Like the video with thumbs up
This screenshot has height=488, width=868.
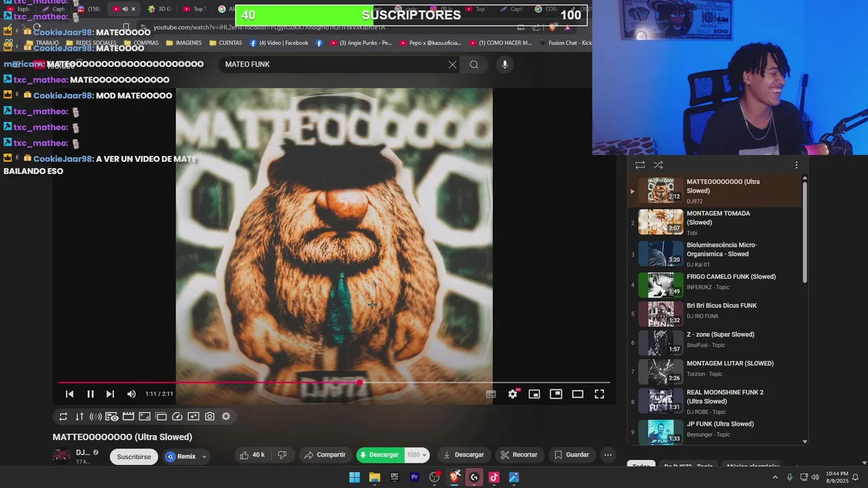pos(252,455)
